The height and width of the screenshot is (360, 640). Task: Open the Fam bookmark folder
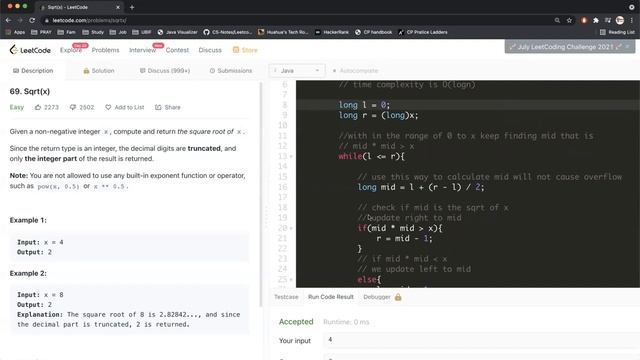click(67, 32)
